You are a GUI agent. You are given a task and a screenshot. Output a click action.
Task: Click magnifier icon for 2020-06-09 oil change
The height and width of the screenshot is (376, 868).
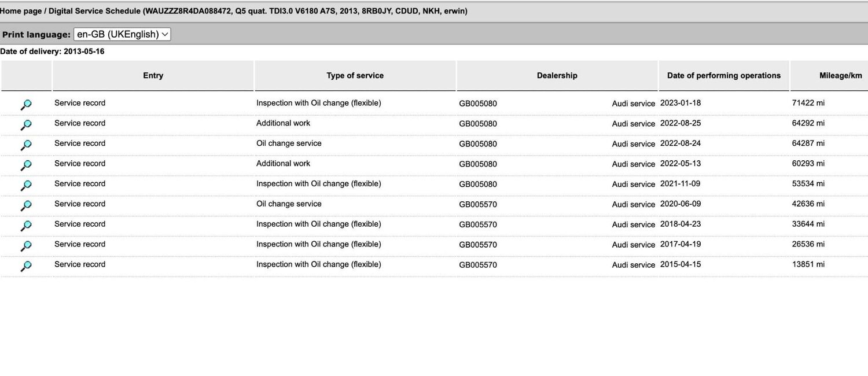[26, 205]
